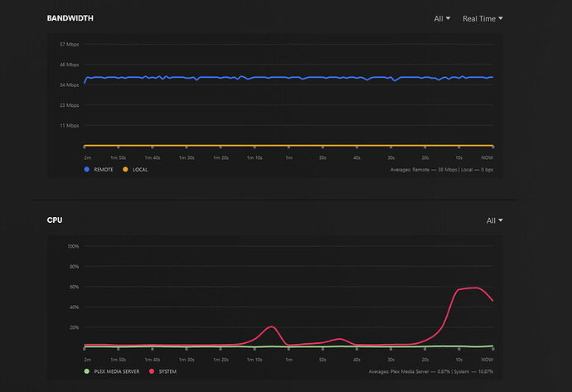572x392 pixels.
Task: Click the REMOTE legend label
Action: click(104, 170)
